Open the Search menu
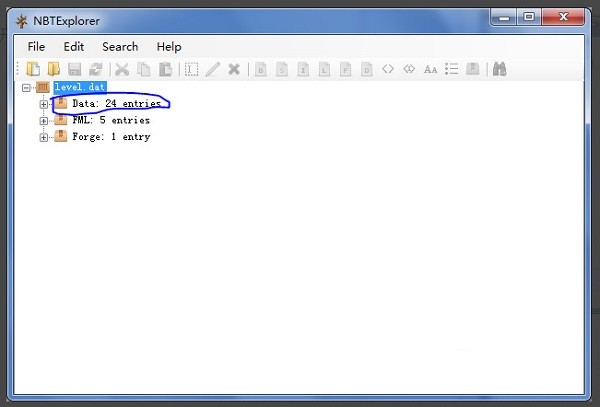The height and width of the screenshot is (407, 600). click(120, 46)
